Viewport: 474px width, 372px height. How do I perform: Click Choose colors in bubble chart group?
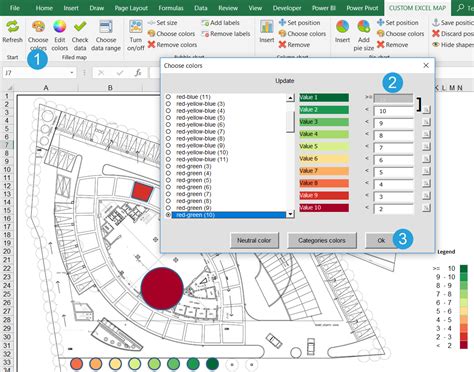(x=171, y=34)
